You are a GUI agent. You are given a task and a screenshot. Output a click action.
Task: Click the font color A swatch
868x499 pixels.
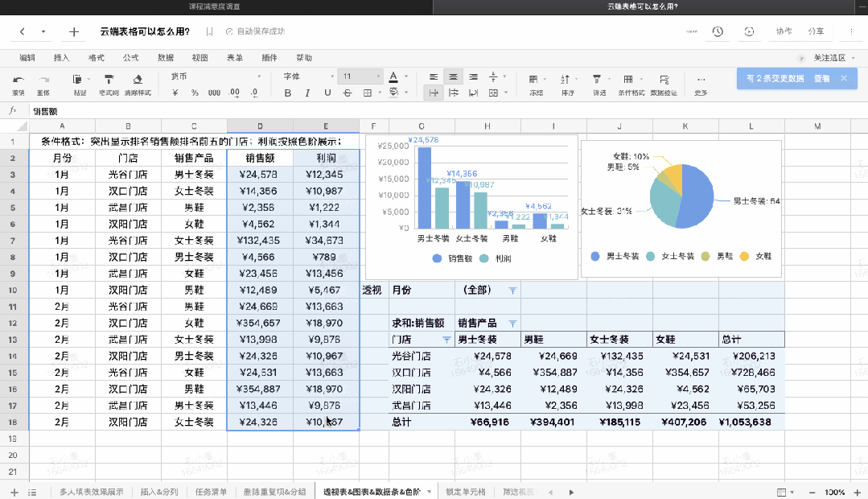click(x=393, y=77)
